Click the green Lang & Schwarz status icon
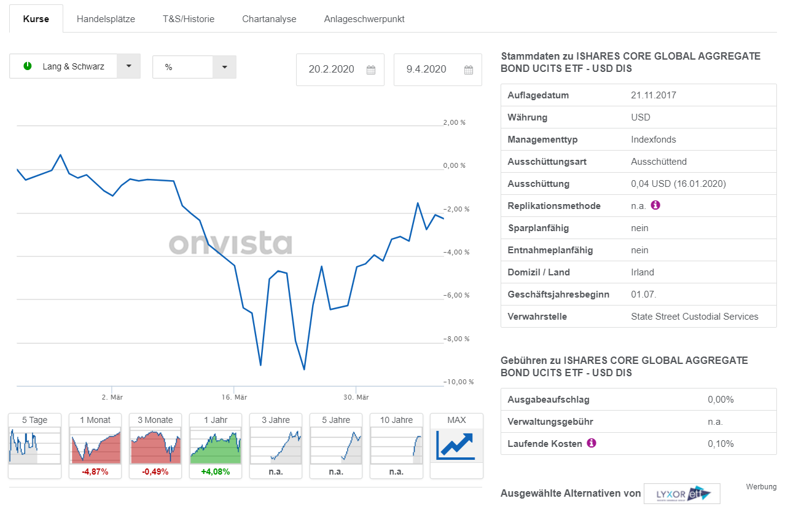 (28, 66)
